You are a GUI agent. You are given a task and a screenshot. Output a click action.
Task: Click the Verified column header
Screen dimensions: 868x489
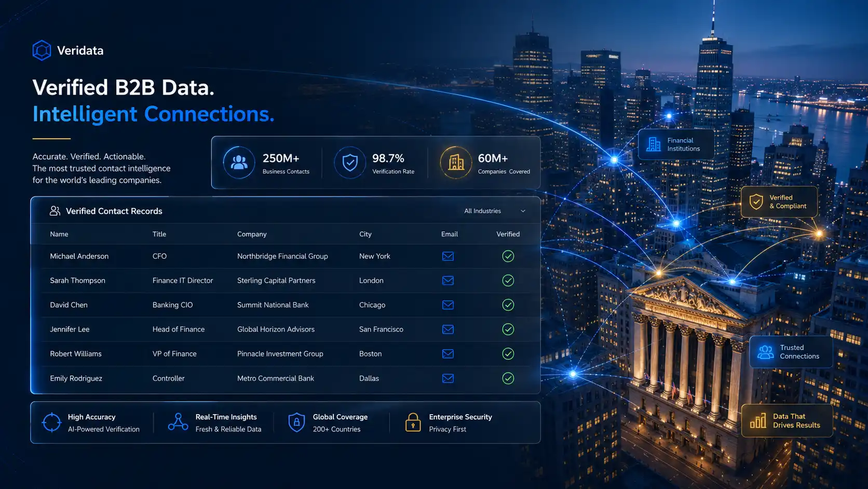coord(508,234)
